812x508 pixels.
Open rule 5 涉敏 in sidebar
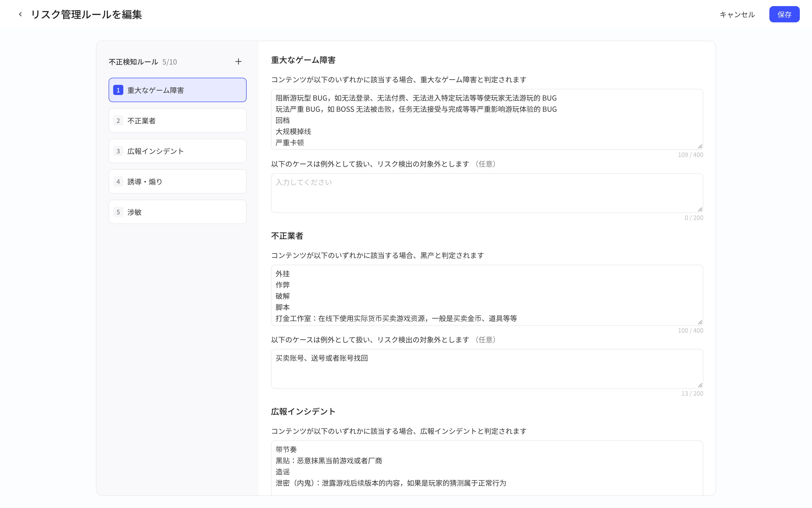point(178,212)
